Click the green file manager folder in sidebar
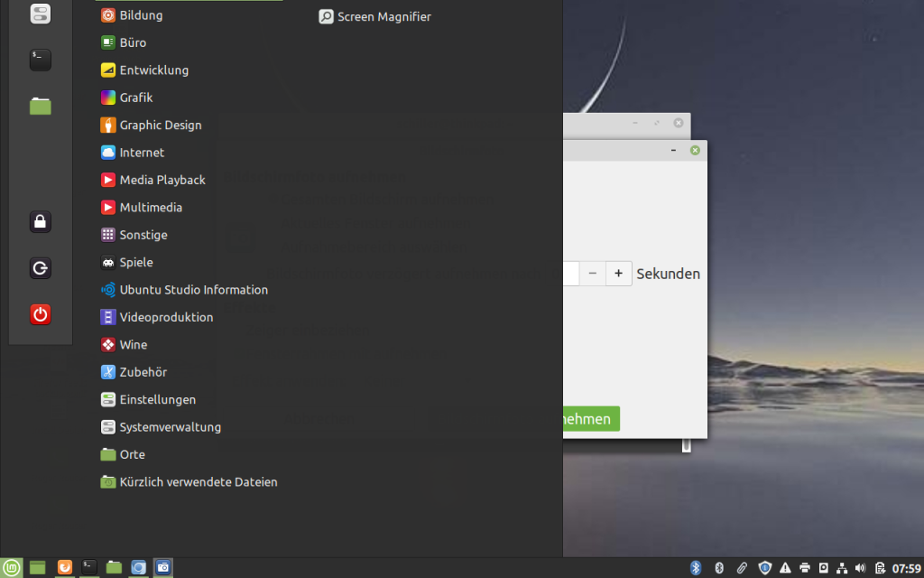Screen dimensions: 924x578 pos(40,106)
